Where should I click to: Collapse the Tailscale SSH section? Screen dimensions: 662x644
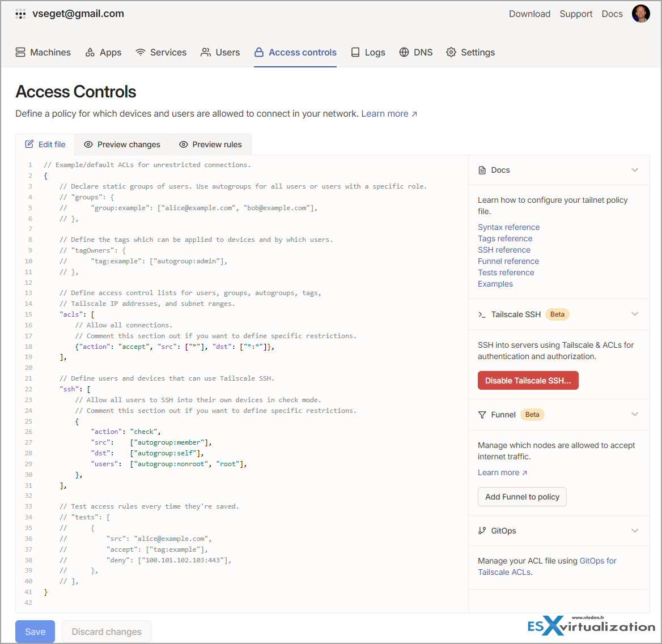click(x=634, y=314)
